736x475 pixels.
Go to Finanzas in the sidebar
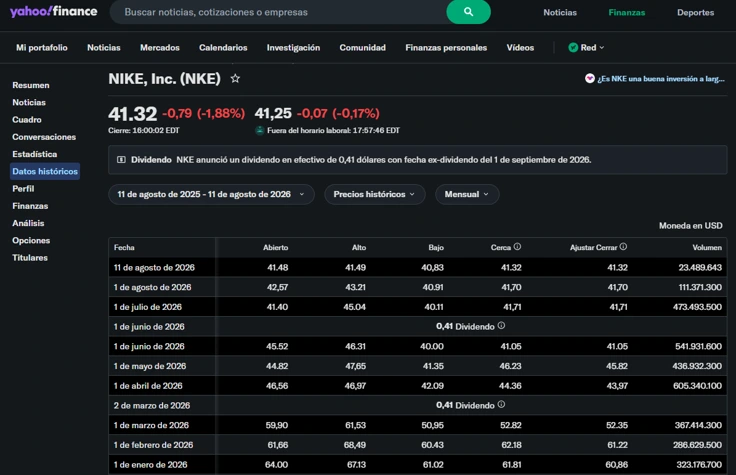30,206
